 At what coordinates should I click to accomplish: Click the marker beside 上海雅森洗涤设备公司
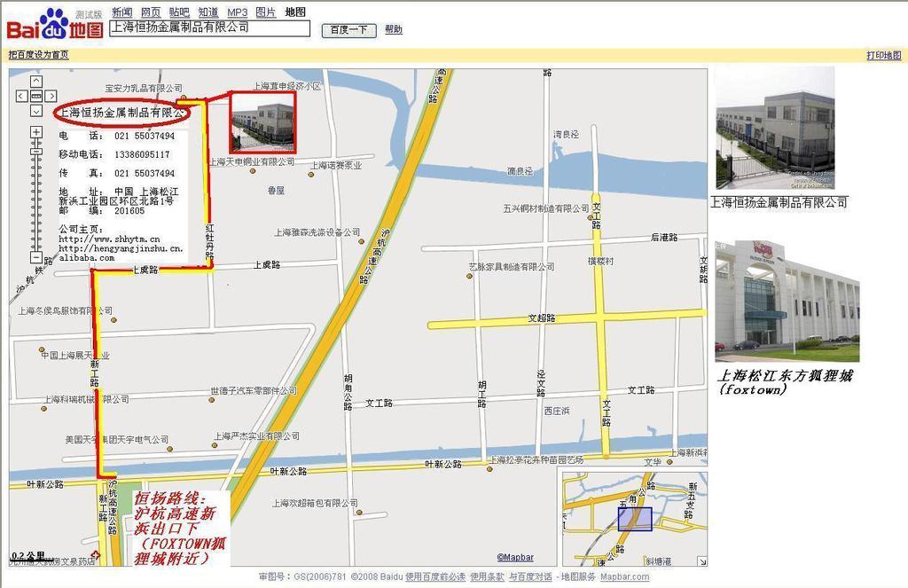(362, 241)
